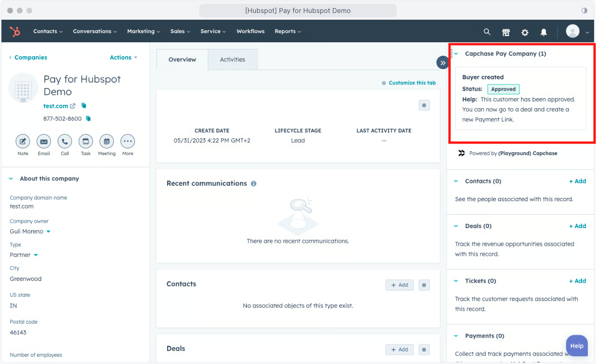Click the Email envelope icon

(44, 141)
